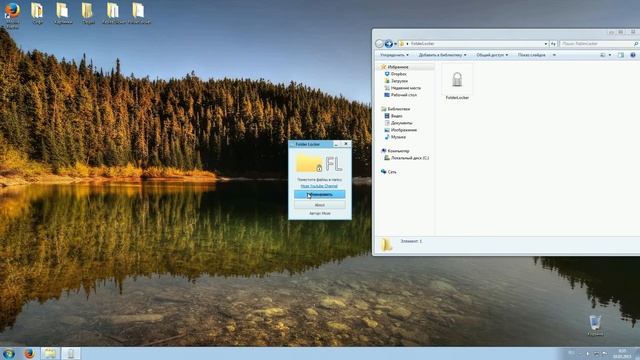The width and height of the screenshot is (640, 360).
Task: Select the FolderLocker padlock file
Action: (x=457, y=82)
